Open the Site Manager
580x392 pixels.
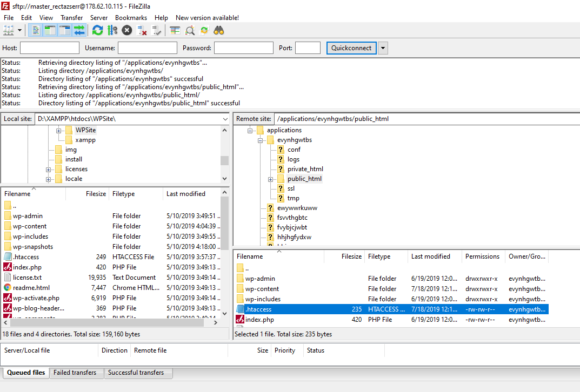[x=9, y=30]
